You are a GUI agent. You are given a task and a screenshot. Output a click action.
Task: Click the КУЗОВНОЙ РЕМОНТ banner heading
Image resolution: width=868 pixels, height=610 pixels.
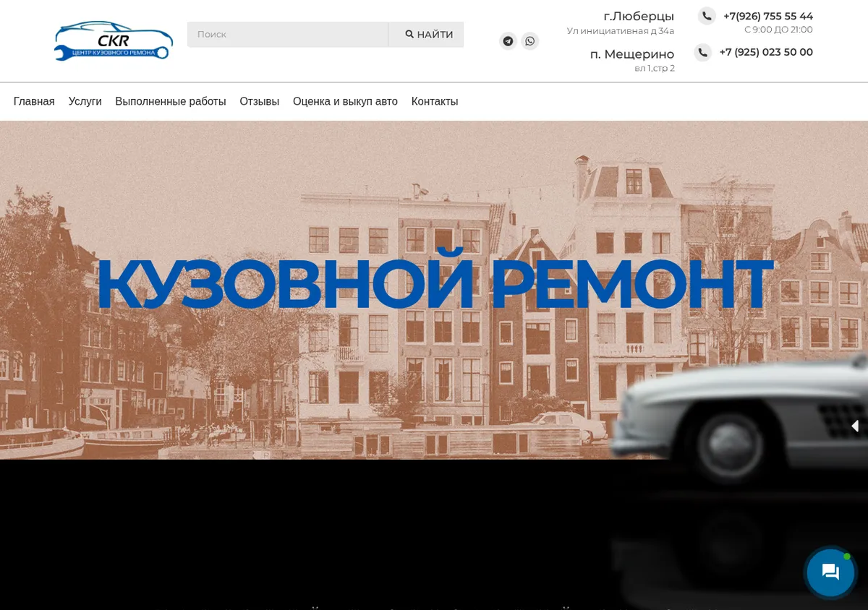[x=434, y=283]
